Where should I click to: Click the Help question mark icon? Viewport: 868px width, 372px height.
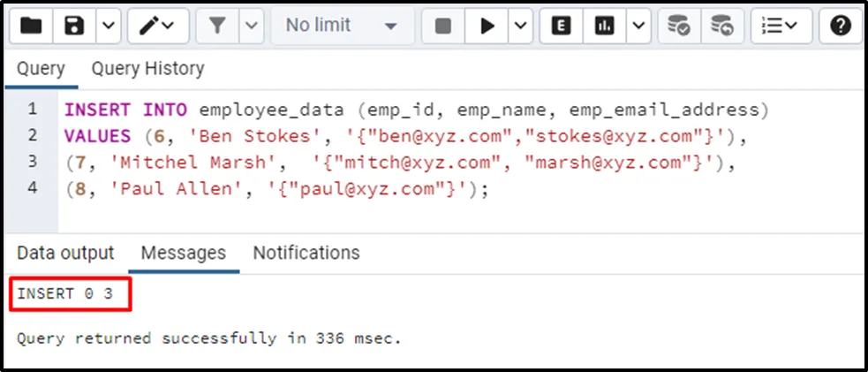(x=840, y=27)
